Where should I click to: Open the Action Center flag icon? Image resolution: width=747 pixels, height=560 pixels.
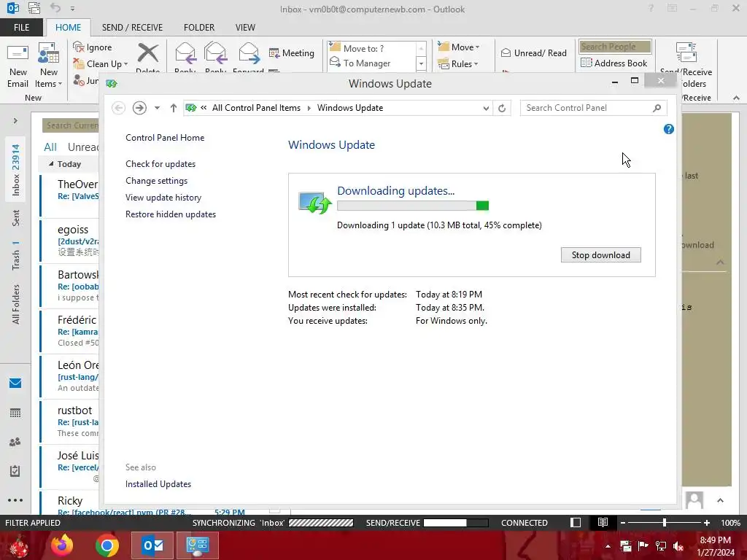pyautogui.click(x=643, y=546)
